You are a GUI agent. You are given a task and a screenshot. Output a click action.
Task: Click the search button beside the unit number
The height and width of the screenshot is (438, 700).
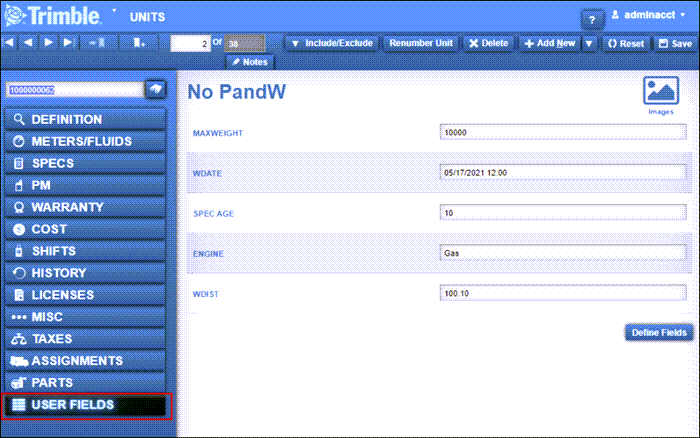click(x=155, y=89)
